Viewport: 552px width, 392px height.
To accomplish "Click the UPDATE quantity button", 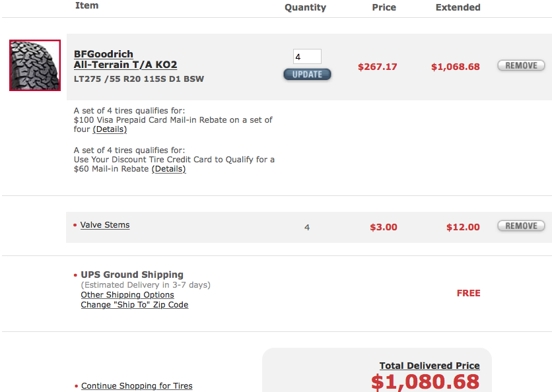I will point(307,75).
